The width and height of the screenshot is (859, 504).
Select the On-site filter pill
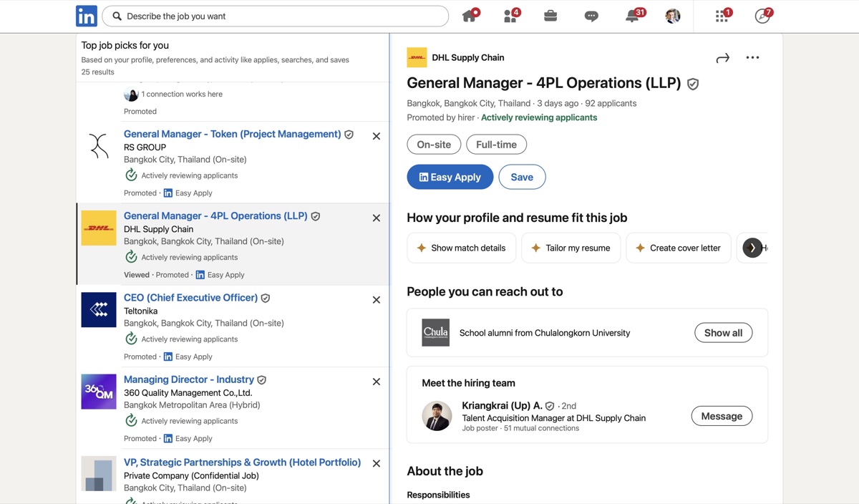434,144
